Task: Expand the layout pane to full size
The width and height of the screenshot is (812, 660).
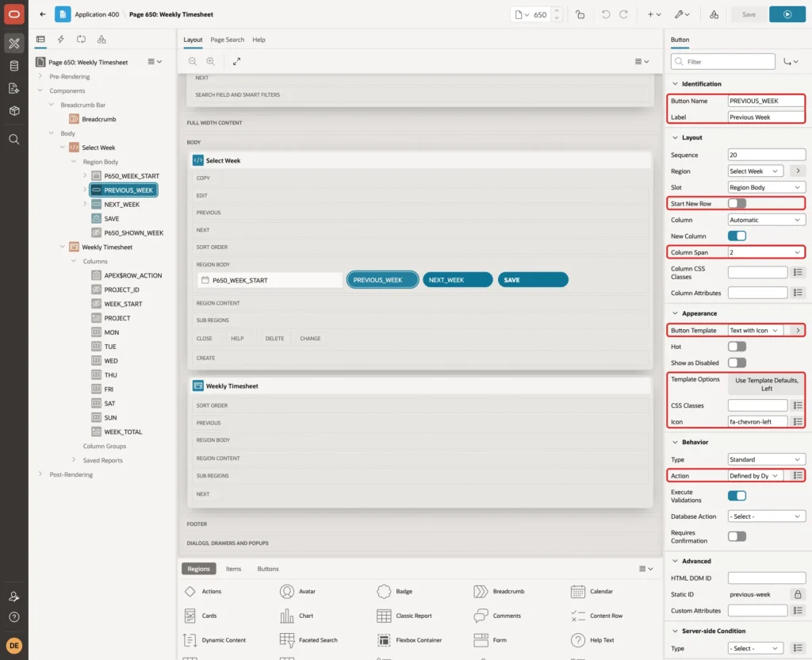Action: (236, 61)
